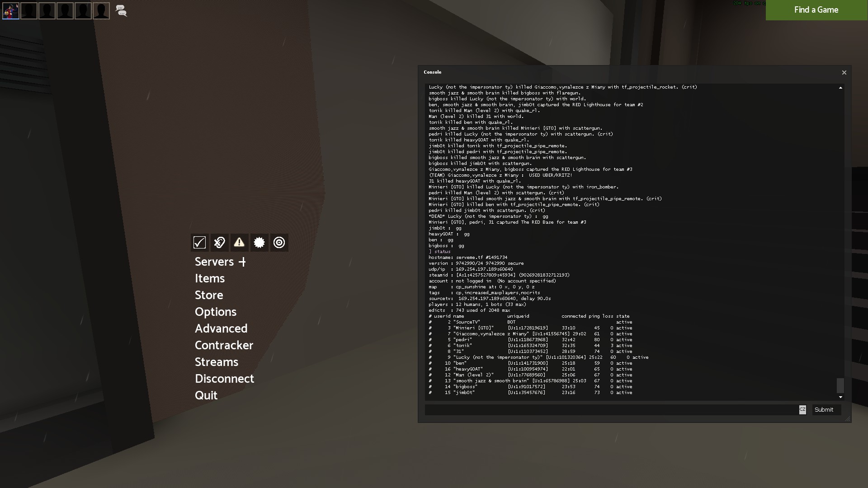Open the chat speech bubbles icon
Viewport: 868px width, 488px height.
121,10
